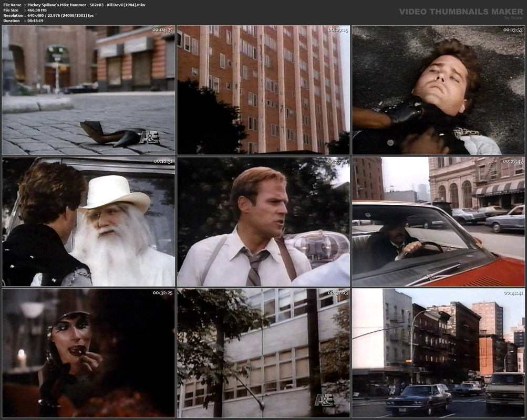This screenshot has width=527, height=420.
Task: Select the resolution text 640x480 / 23.976 fps
Action: pyautogui.click(x=60, y=15)
